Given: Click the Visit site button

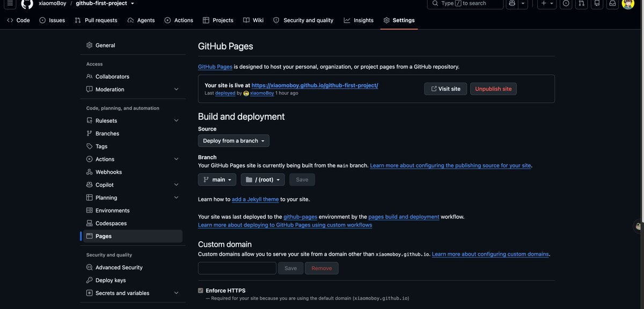Looking at the screenshot, I should click(445, 89).
